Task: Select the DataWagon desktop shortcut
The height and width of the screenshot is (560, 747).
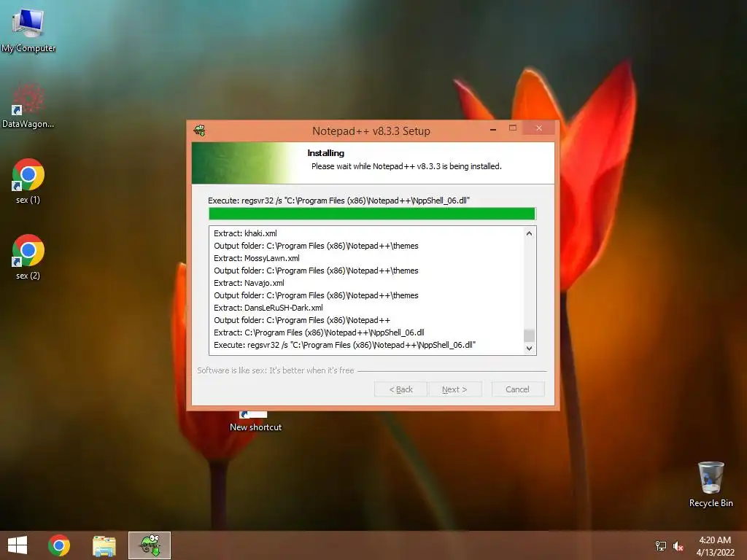Action: [x=28, y=106]
